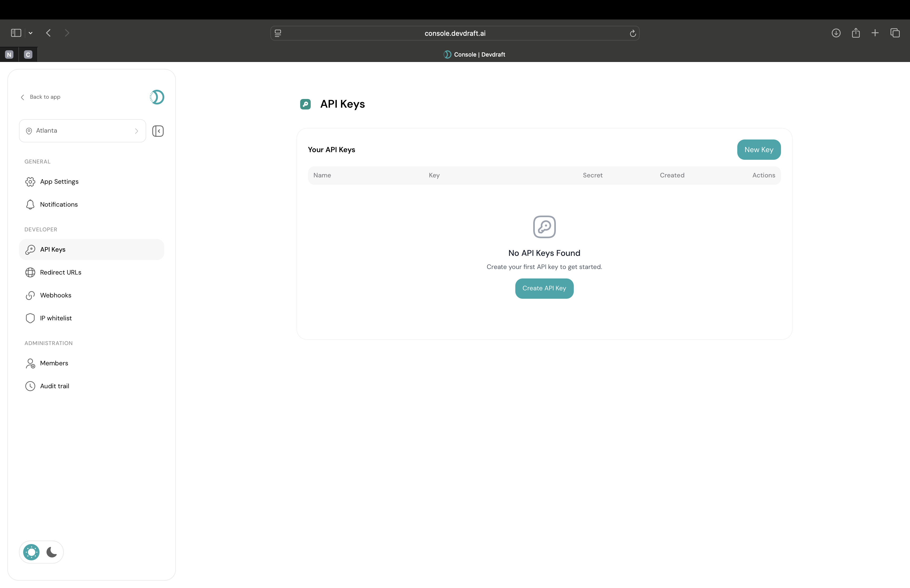Open the tab group dropdown next to sidebar button
Screen dimensions: 910x588
(31, 33)
